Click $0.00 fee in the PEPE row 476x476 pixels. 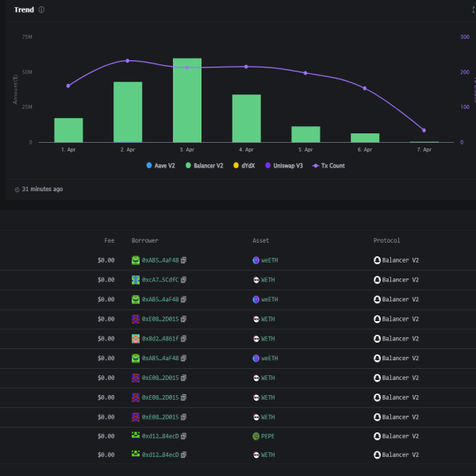(106, 436)
